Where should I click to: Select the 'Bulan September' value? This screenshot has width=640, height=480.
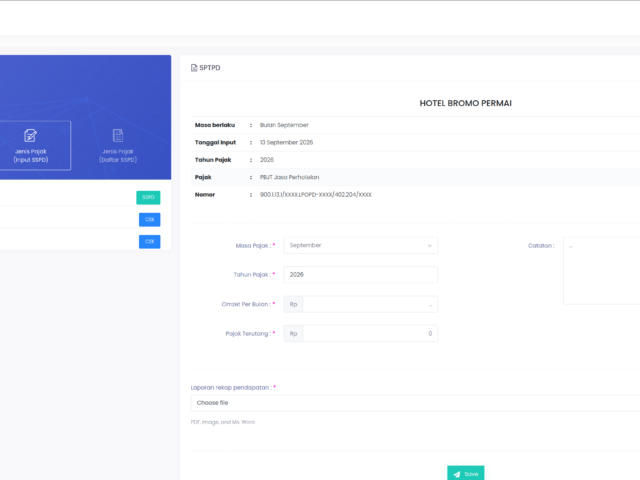coord(284,125)
